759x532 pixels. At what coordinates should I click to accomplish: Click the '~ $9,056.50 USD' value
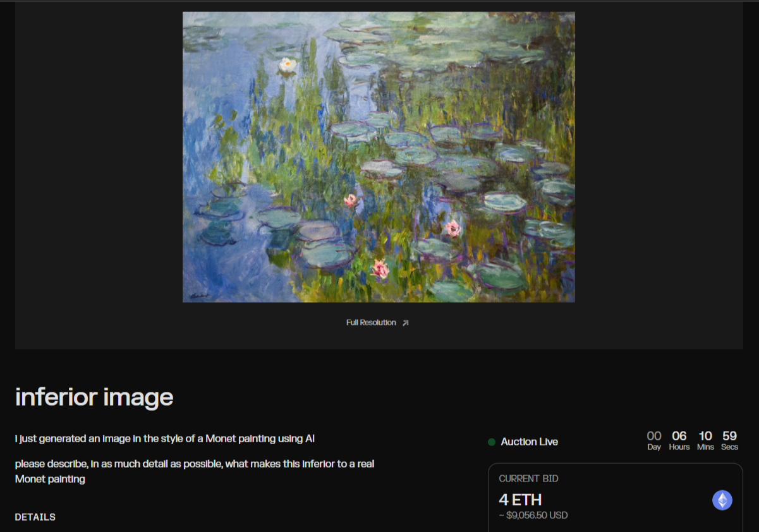point(533,516)
